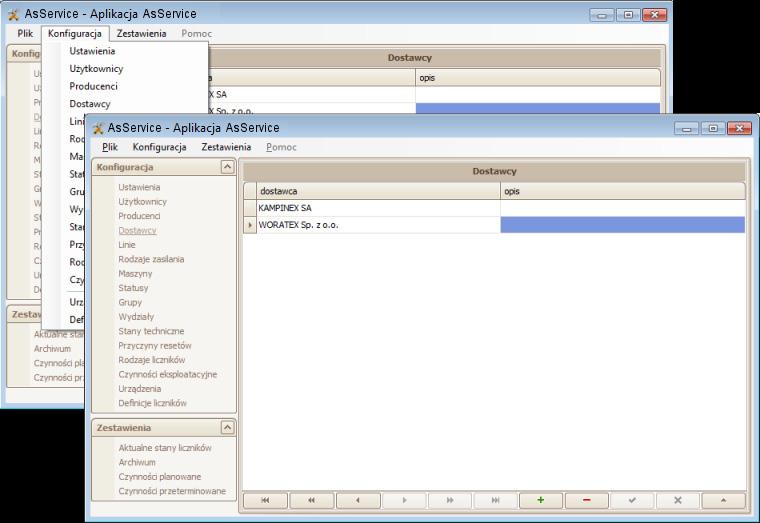This screenshot has width=760, height=523.
Task: Jump forward several records in navigator
Action: click(x=450, y=500)
